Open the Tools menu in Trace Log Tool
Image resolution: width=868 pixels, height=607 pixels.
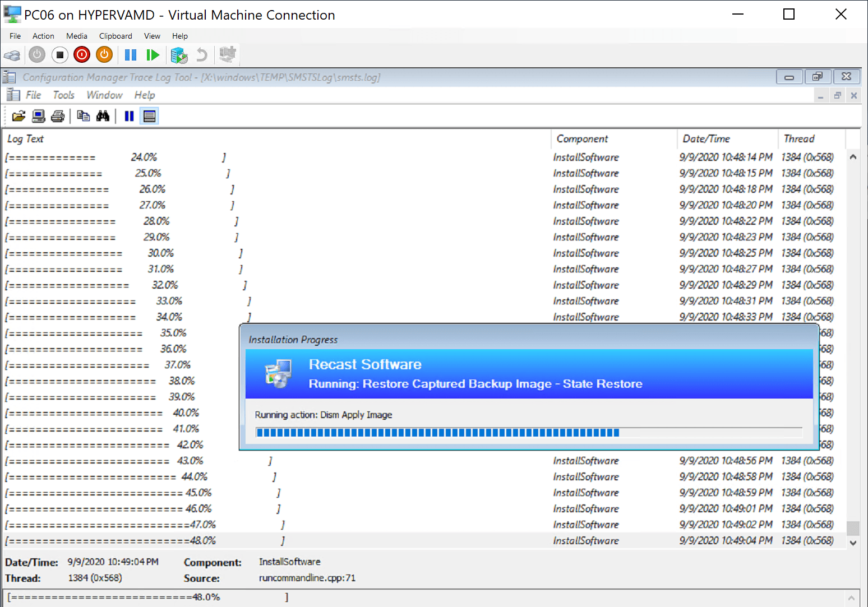pyautogui.click(x=63, y=95)
